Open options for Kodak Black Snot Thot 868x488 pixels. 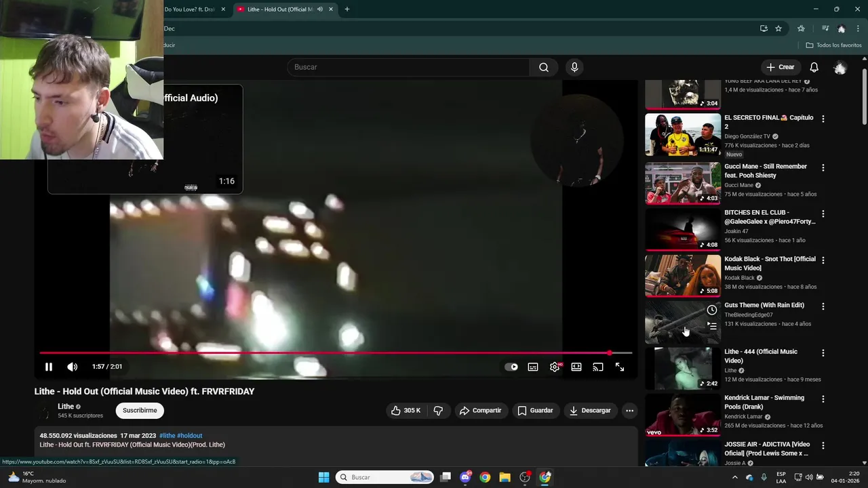(823, 260)
